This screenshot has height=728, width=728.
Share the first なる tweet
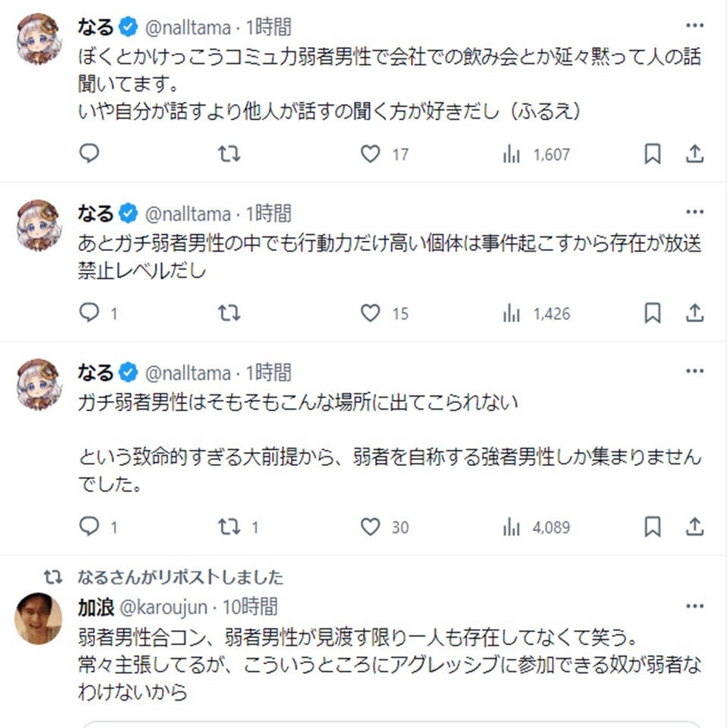click(x=695, y=154)
